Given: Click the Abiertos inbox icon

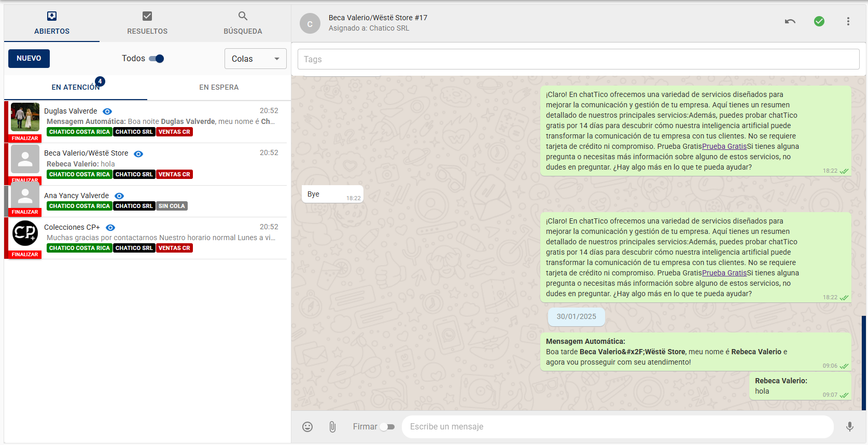Looking at the screenshot, I should point(52,16).
